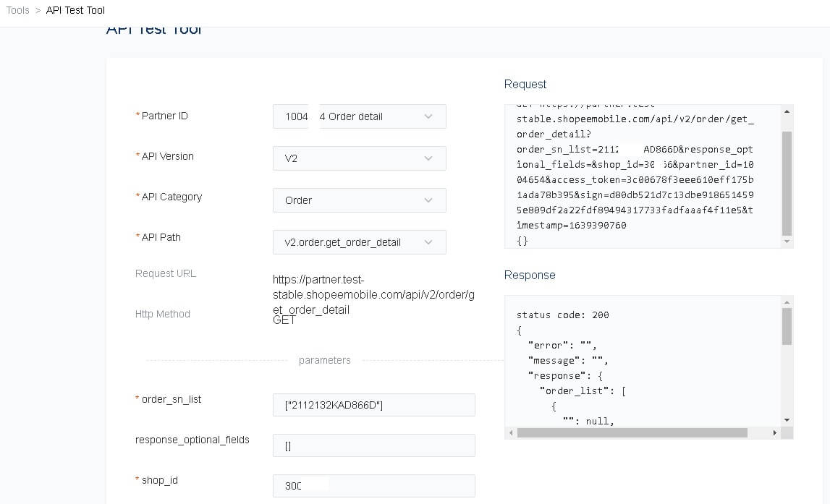Click the Response panel horizontal scroll-right arrow
Screen dimensions: 830x504
(x=775, y=432)
